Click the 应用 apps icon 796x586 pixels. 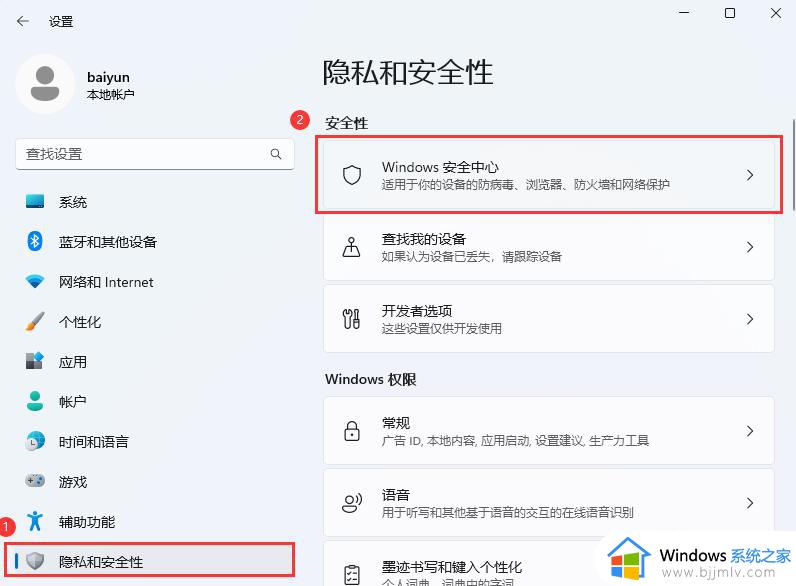(x=35, y=361)
